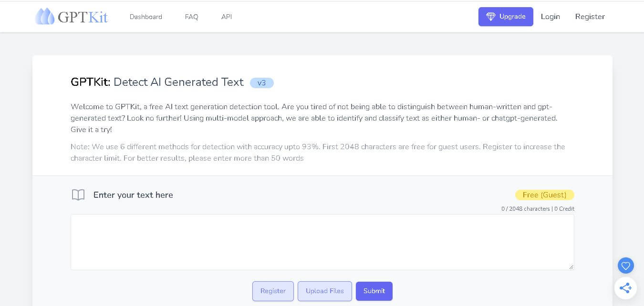The width and height of the screenshot is (644, 306).
Task: Click the purple Upgrade button
Action: 506,17
